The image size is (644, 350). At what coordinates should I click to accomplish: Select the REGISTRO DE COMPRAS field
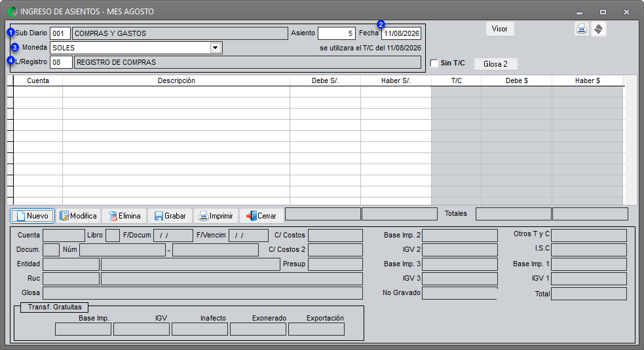[248, 62]
